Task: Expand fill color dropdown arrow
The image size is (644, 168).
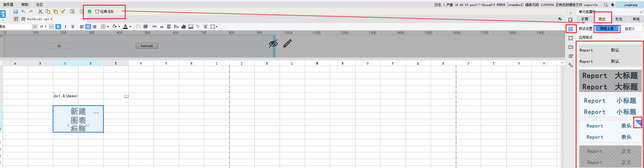Action: tap(119, 27)
